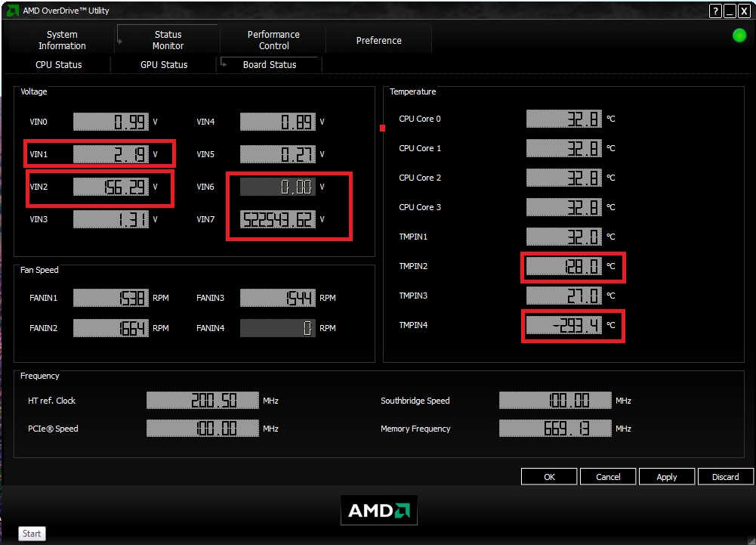Screen dimensions: 756x545
Task: Select the GPU Status sub-tab
Action: tap(164, 65)
